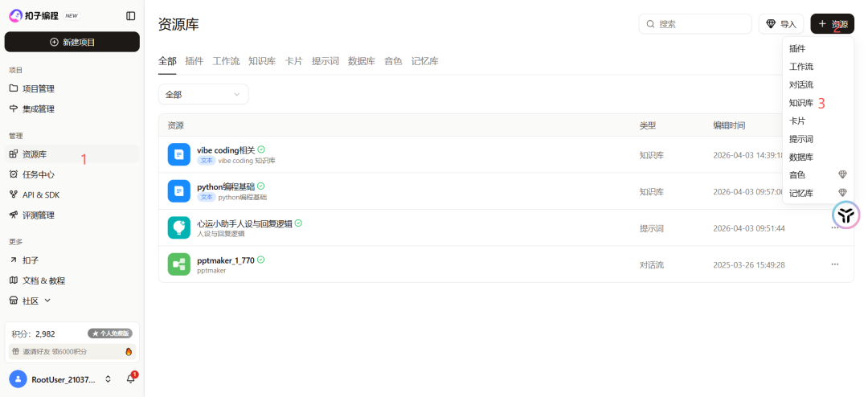Switch to the 卡片 tab
This screenshot has width=868, height=397.
[x=293, y=61]
